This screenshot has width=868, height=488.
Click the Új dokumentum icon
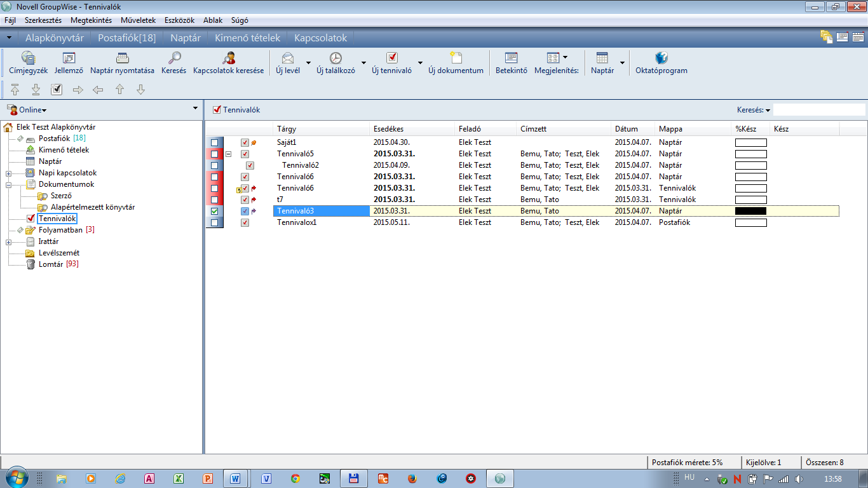[x=456, y=58]
